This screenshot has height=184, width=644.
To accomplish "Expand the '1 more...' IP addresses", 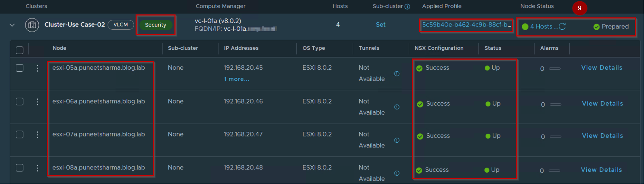I will [x=237, y=79].
